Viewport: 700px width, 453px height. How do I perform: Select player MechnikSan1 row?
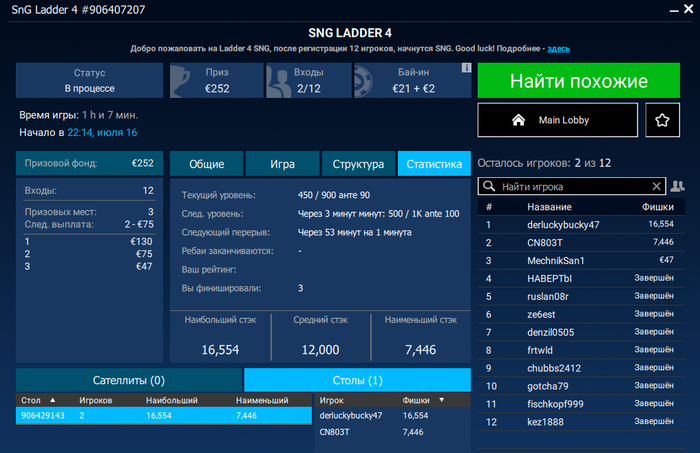(x=581, y=260)
